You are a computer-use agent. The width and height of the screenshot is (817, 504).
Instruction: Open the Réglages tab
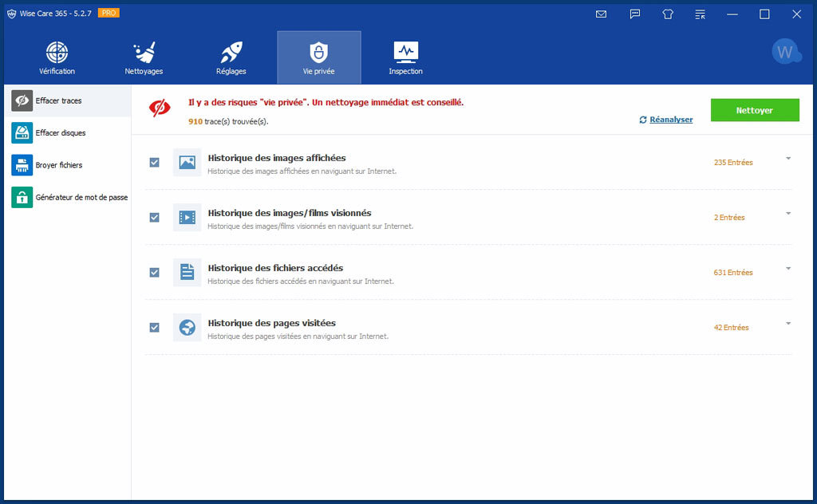tap(231, 57)
